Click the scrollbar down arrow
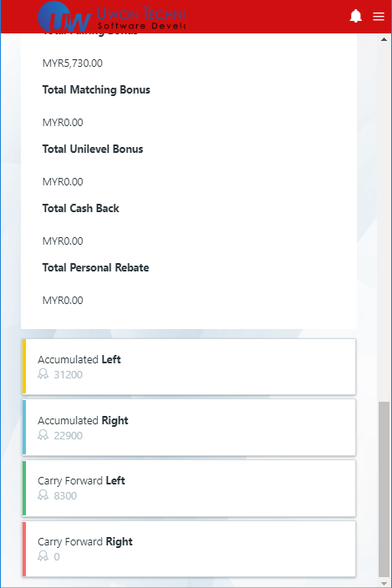The image size is (392, 588). pyautogui.click(x=384, y=583)
